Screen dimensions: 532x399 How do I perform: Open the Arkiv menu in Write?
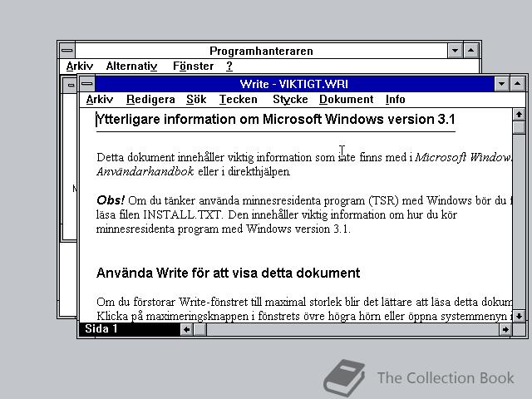pos(100,100)
